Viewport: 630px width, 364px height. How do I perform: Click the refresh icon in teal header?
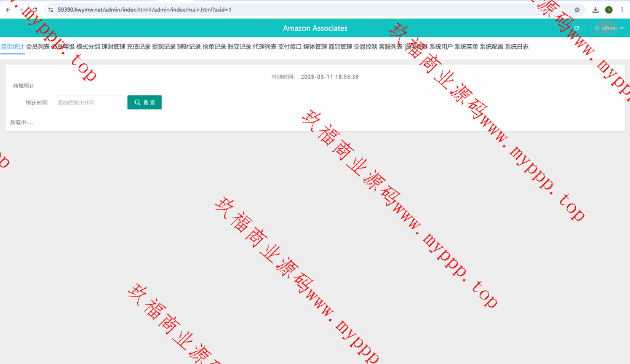pos(576,28)
